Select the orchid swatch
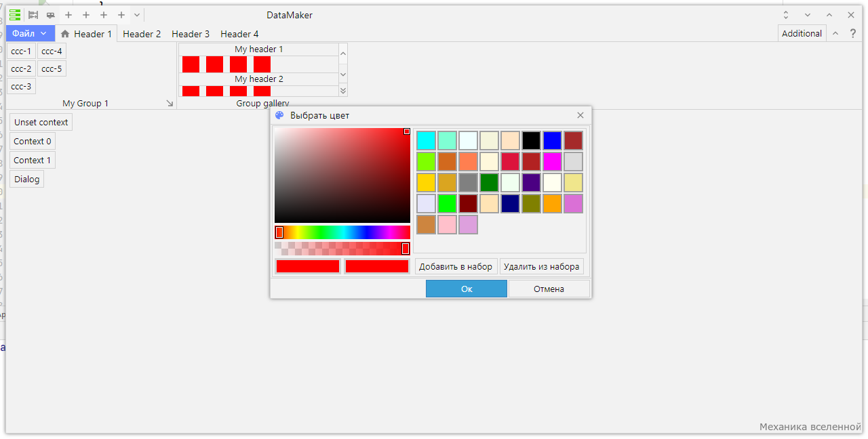868x439 pixels. tap(573, 203)
